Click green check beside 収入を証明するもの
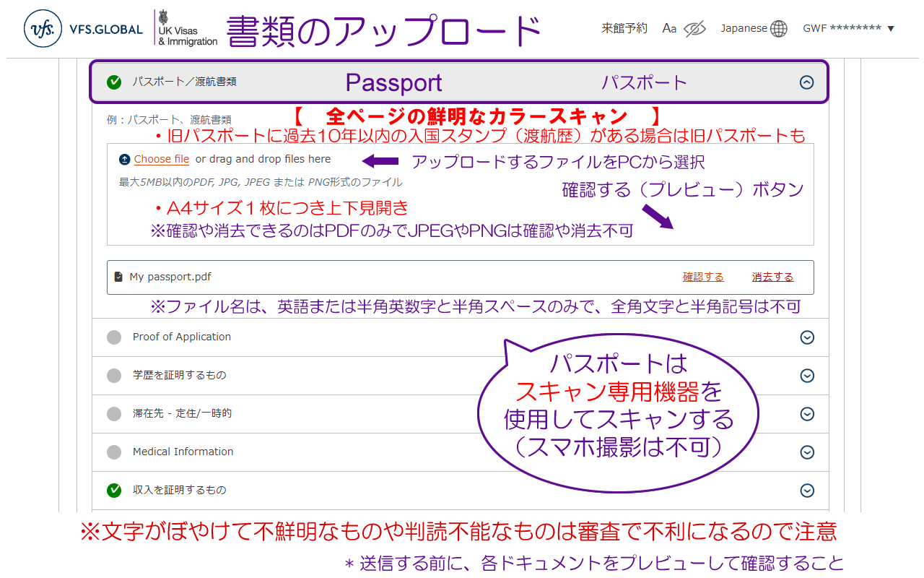The width and height of the screenshot is (924, 578). point(114,491)
